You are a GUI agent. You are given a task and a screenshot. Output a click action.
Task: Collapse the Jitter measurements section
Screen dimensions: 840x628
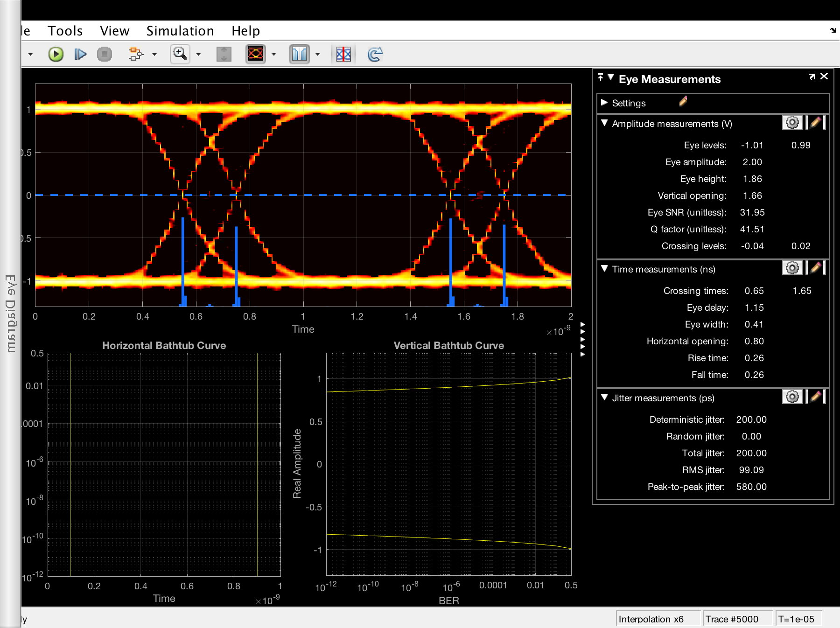pos(604,398)
